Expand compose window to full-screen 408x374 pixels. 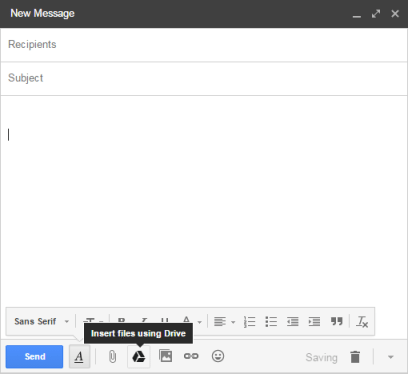click(376, 14)
